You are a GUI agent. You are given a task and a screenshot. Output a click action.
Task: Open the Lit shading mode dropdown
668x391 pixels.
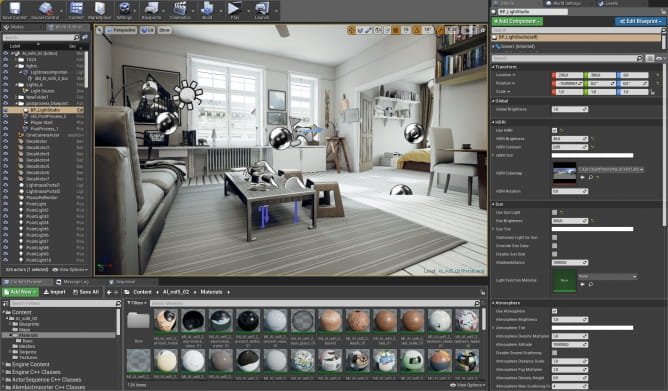click(147, 30)
